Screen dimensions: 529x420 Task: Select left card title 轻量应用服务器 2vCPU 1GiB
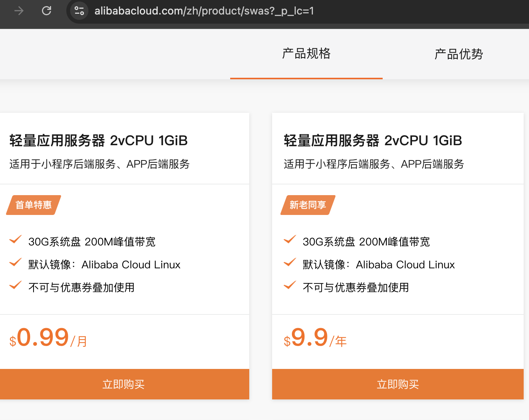pyautogui.click(x=99, y=141)
